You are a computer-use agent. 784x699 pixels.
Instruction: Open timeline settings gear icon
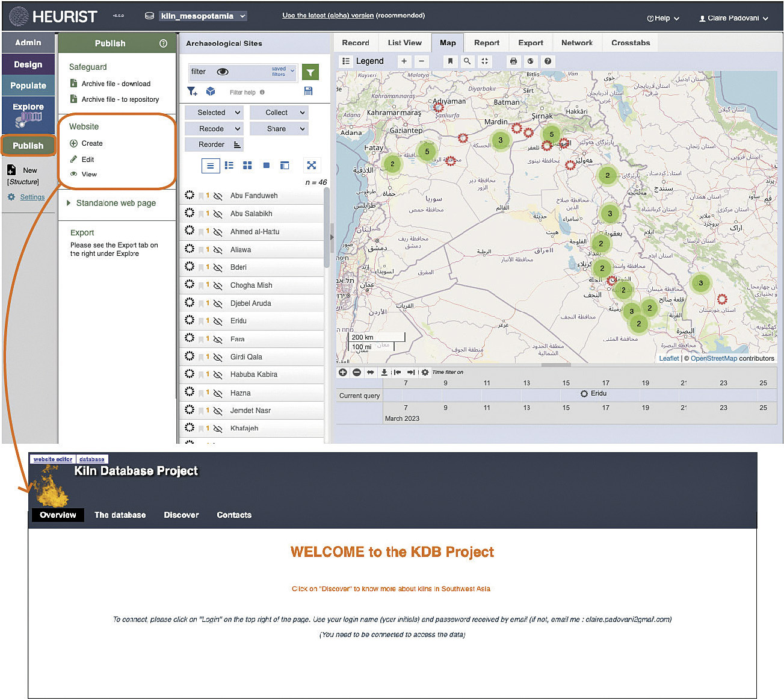tap(425, 372)
